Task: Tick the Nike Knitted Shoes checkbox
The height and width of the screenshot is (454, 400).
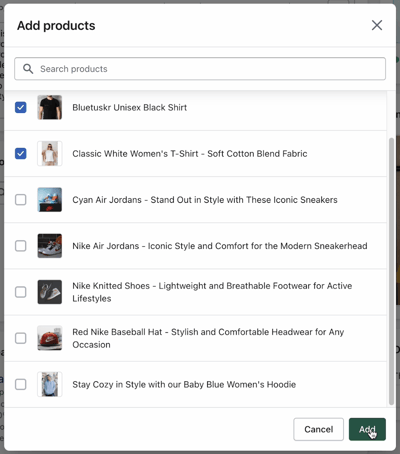Action: point(21,292)
